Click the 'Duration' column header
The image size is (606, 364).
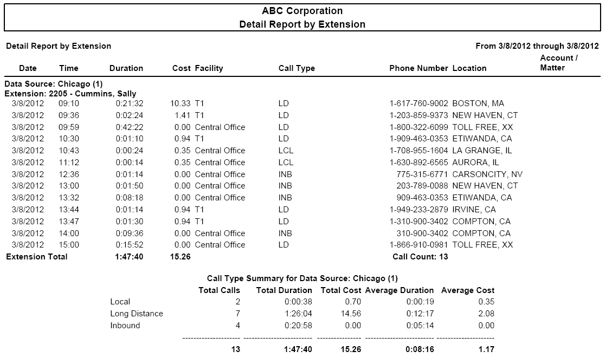pyautogui.click(x=126, y=68)
